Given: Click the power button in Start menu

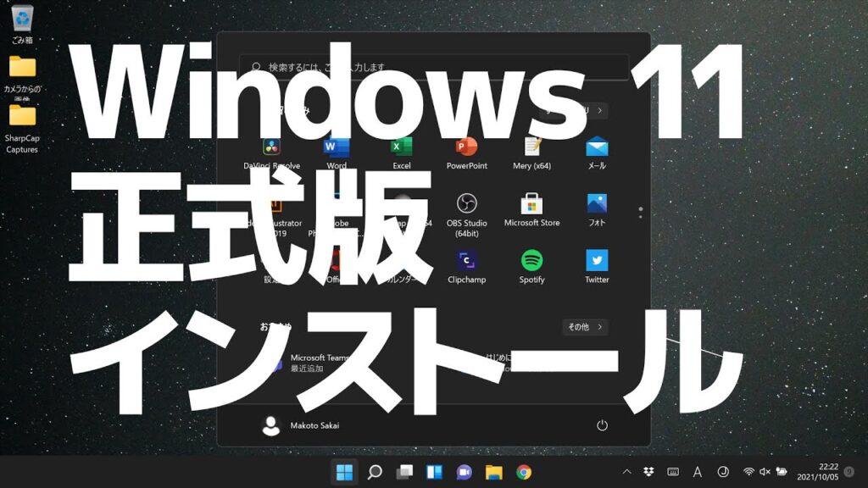Looking at the screenshot, I should 602,425.
